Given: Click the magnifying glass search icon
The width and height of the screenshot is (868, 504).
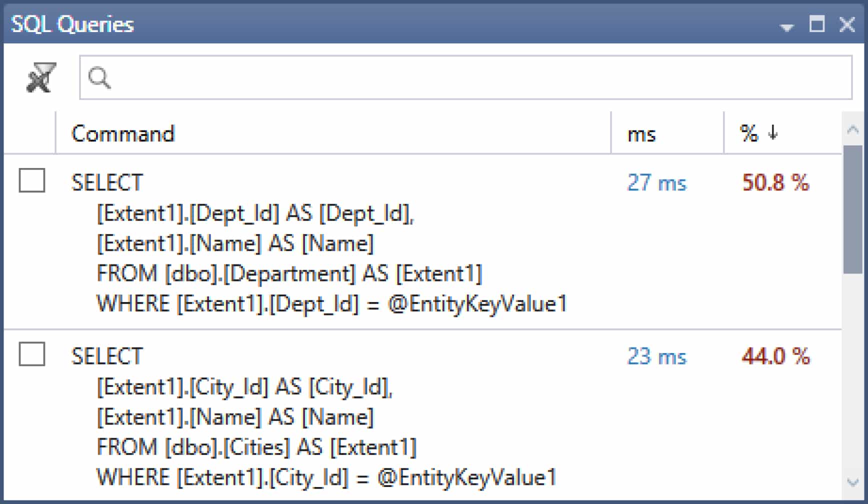Looking at the screenshot, I should (98, 77).
